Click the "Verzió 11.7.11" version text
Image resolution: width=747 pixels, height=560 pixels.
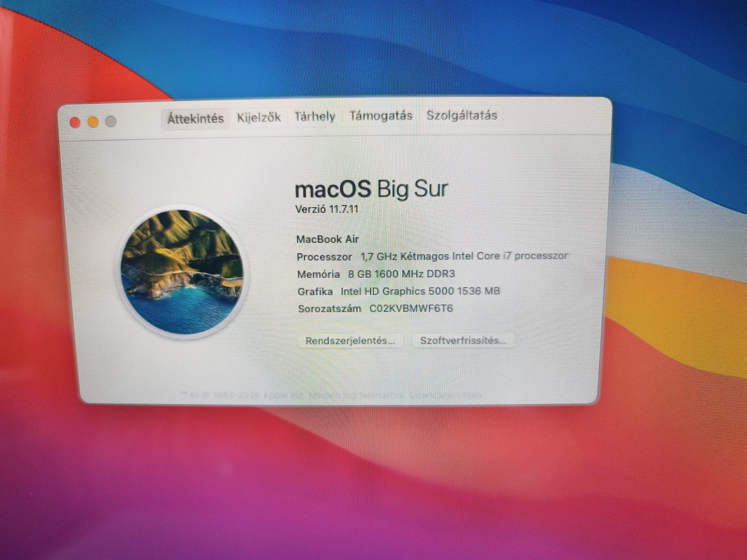pos(327,209)
